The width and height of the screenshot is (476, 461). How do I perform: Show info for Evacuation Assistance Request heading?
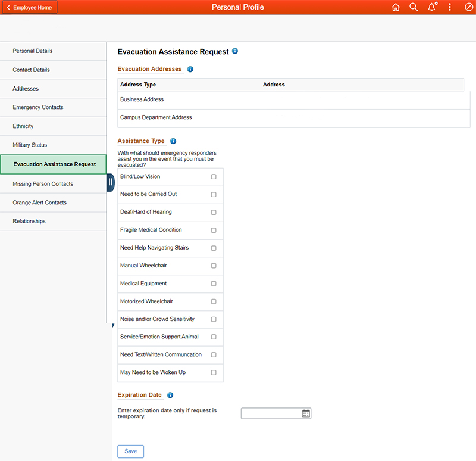[x=235, y=52]
